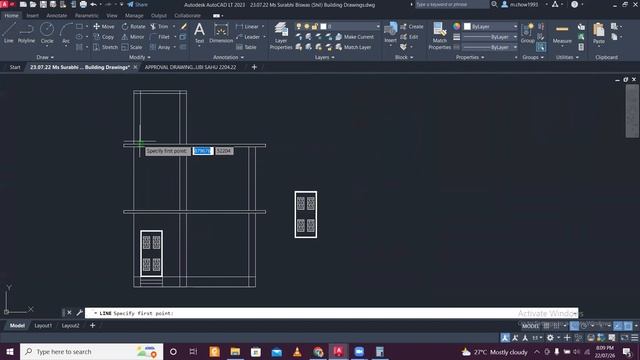Open the Insert ribbon tab
The height and width of the screenshot is (360, 640).
[x=33, y=16]
